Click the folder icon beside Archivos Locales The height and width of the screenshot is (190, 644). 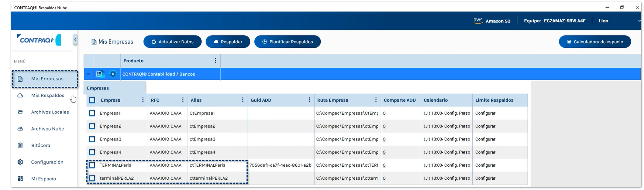point(20,112)
